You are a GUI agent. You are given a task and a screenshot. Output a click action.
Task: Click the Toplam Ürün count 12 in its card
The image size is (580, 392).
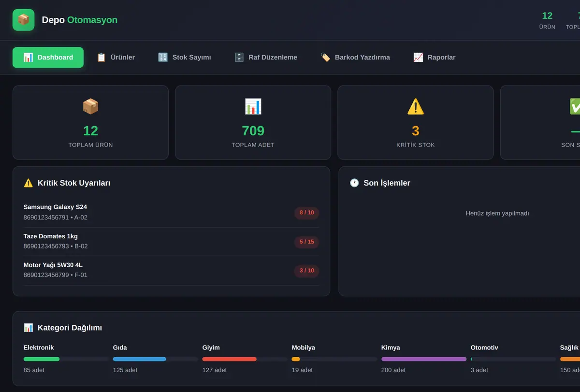(90, 131)
